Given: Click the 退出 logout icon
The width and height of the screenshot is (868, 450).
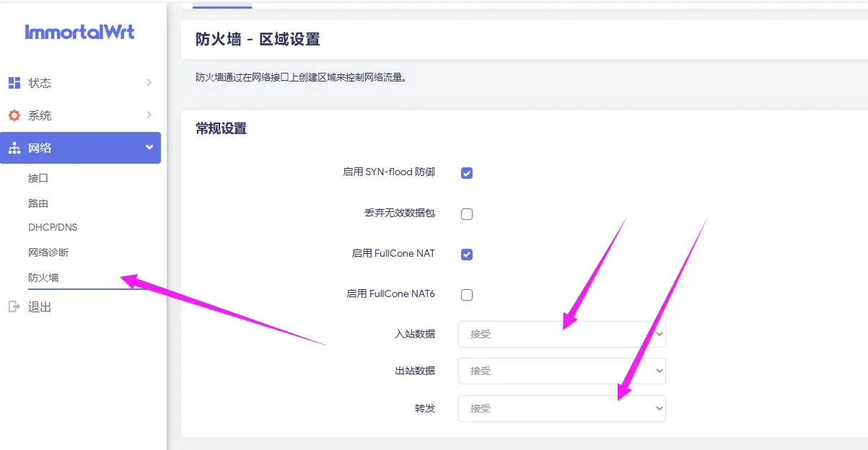Looking at the screenshot, I should (x=14, y=306).
